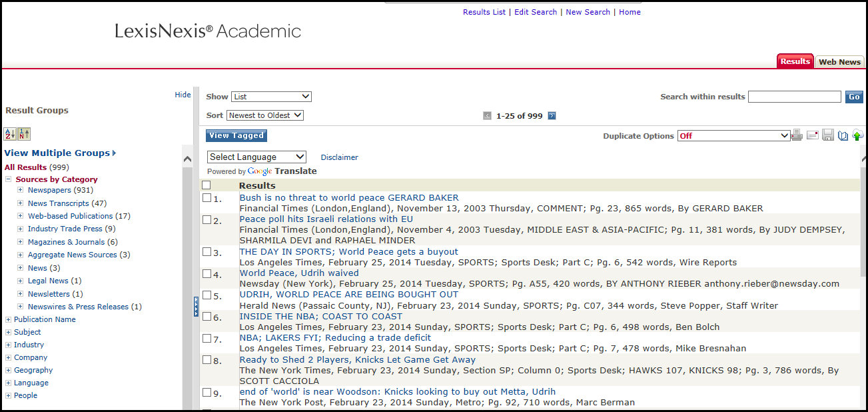Tick checkbox for result 3 Day in Sports

207,252
